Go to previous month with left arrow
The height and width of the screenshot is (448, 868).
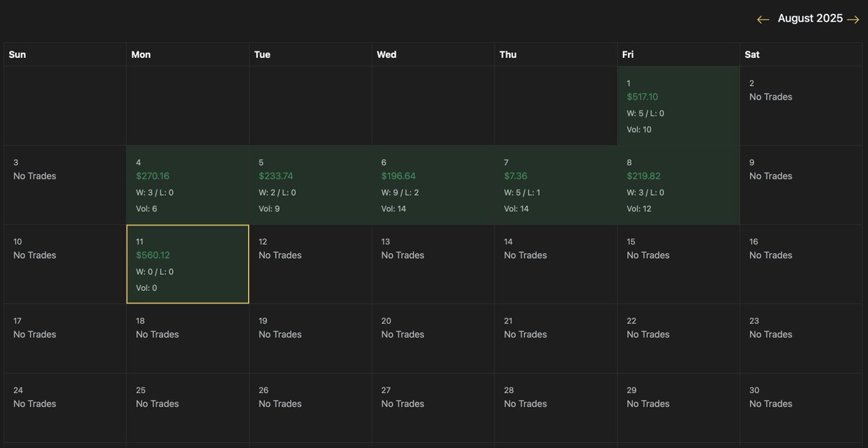point(763,20)
